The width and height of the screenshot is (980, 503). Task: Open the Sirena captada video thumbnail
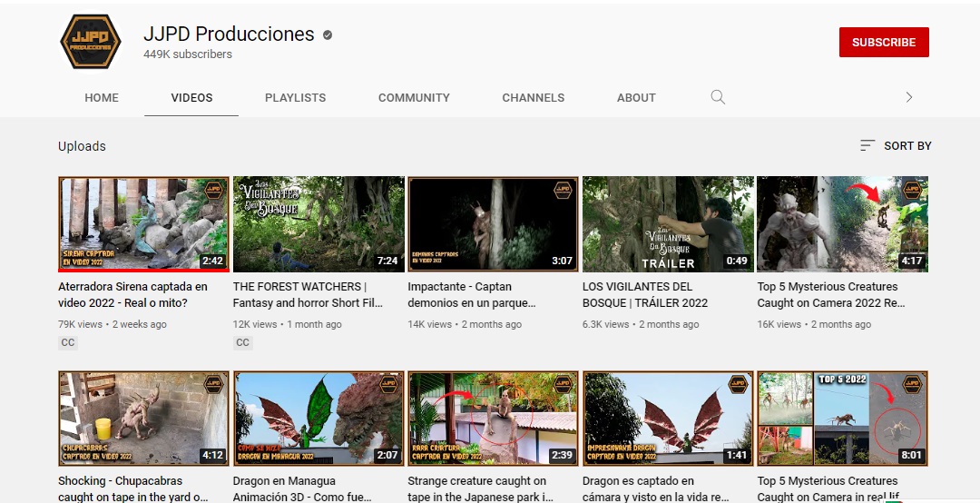coord(143,224)
